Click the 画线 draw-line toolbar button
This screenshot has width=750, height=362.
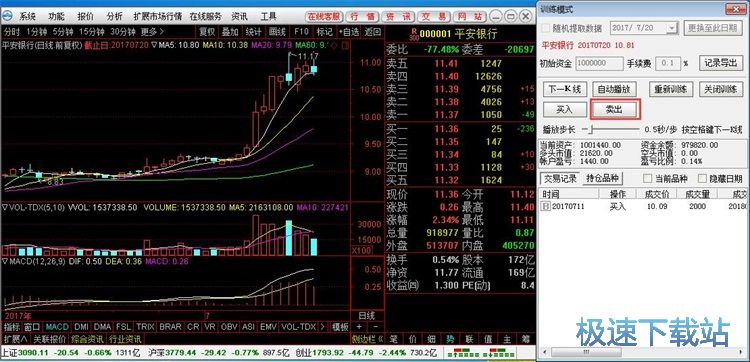[x=277, y=32]
